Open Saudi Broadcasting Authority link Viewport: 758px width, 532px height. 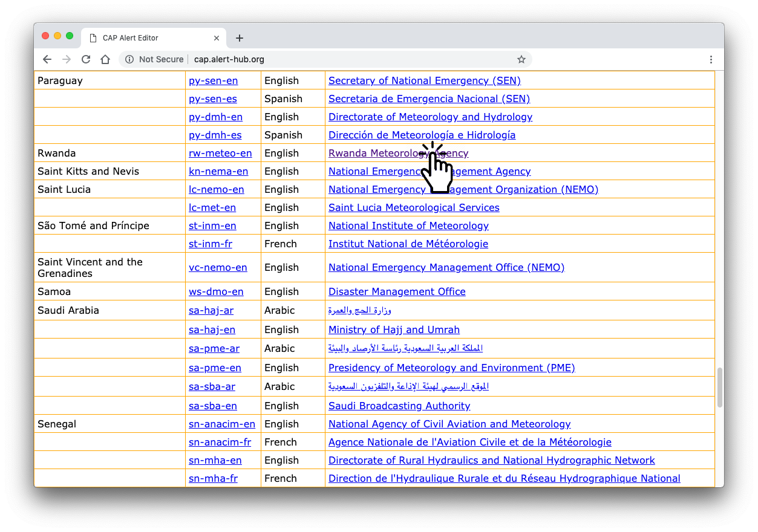click(399, 406)
